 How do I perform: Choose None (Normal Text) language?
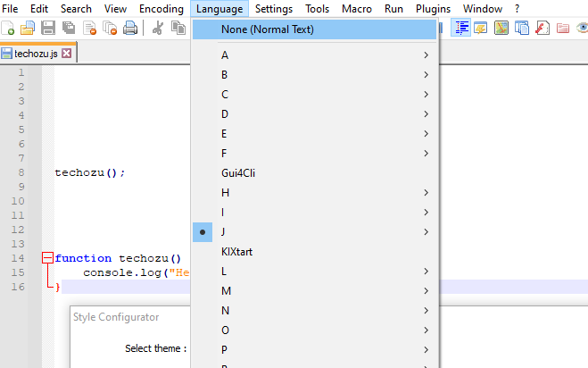314,29
